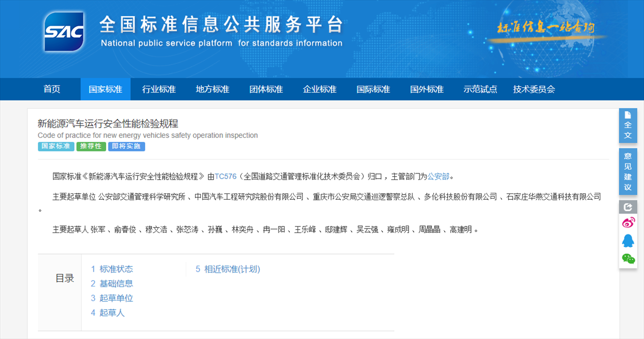Open the TC576 committee link
The height and width of the screenshot is (339, 644).
[226, 177]
